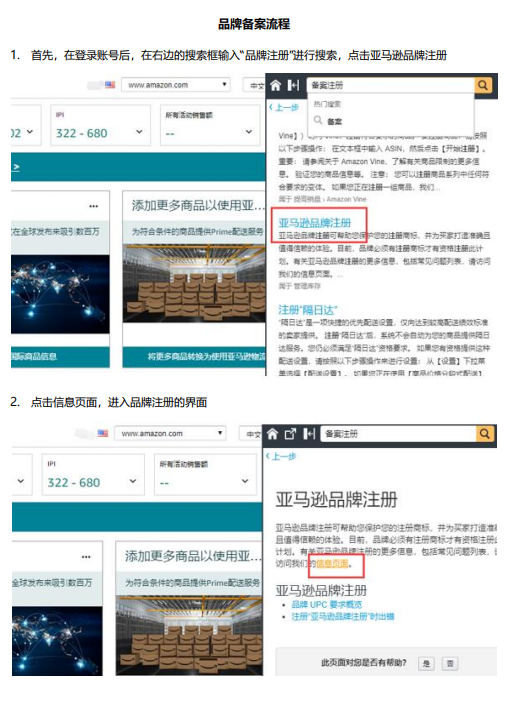Open 注册"亚马逊品牌注册"时出错 link
The width and height of the screenshot is (526, 712).
[x=343, y=616]
